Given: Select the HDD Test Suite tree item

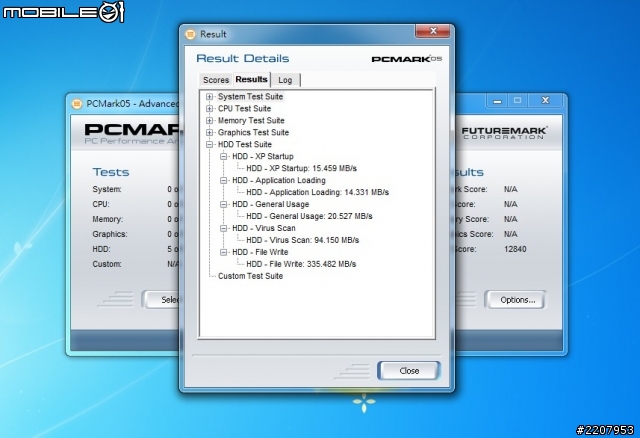Looking at the screenshot, I should pos(245,145).
